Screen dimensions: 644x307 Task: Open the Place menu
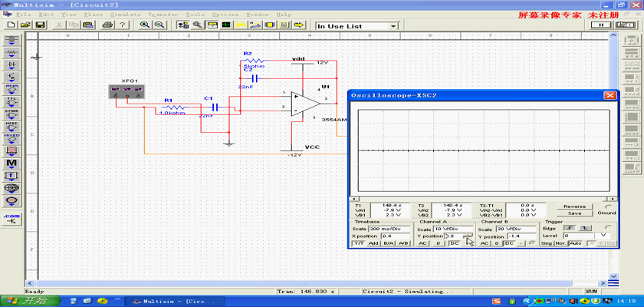click(x=94, y=15)
